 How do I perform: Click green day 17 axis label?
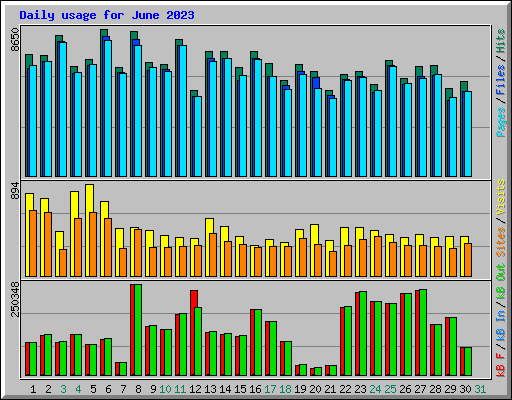[270, 389]
